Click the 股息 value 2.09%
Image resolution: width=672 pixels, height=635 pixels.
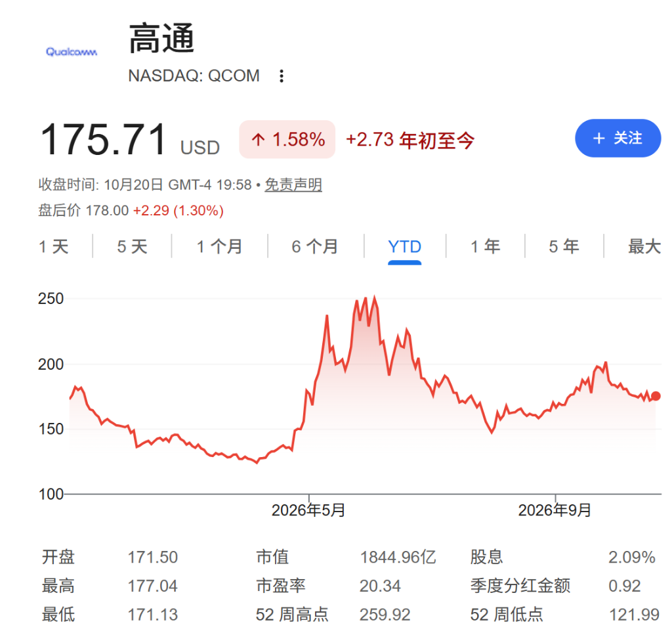[x=632, y=558]
